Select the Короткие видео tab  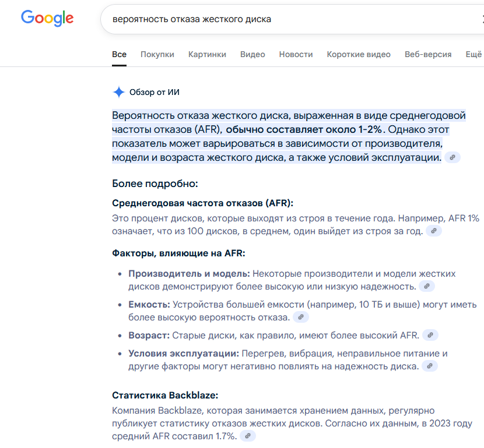pyautogui.click(x=359, y=55)
